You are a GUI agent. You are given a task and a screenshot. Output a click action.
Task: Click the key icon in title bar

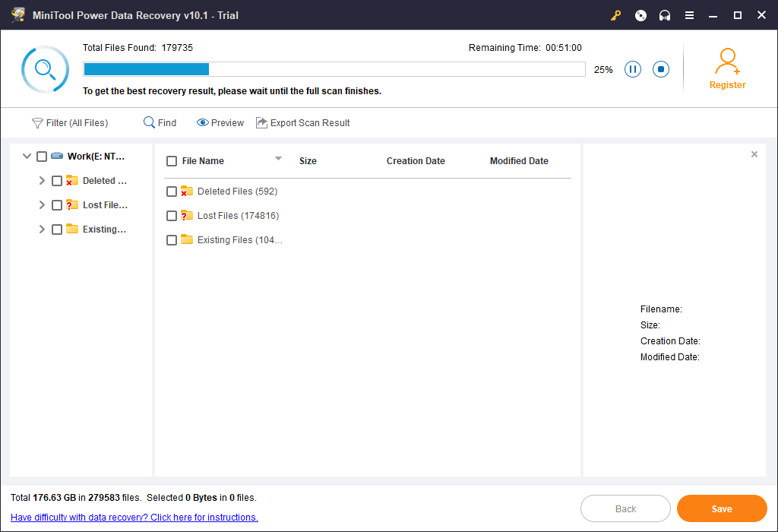pyautogui.click(x=616, y=15)
